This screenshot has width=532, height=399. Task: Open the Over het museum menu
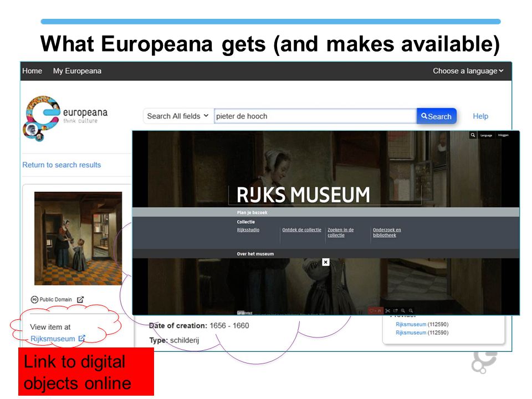click(255, 254)
